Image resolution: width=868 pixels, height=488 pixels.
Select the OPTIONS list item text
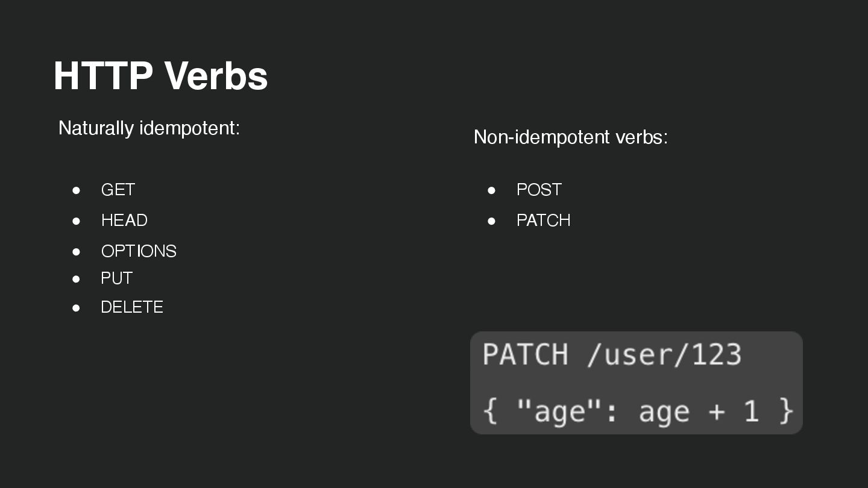pyautogui.click(x=139, y=251)
